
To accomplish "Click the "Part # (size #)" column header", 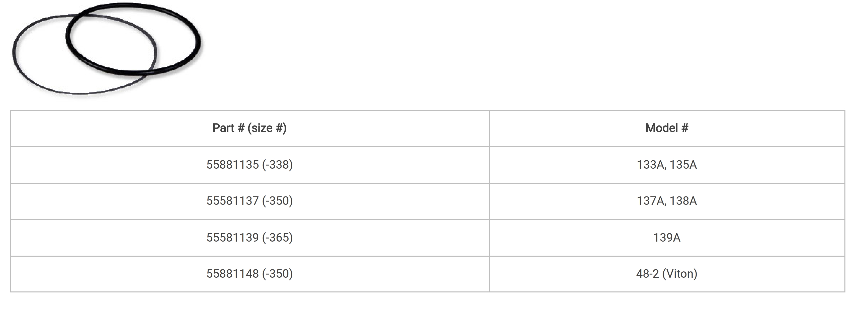I will coord(249,128).
